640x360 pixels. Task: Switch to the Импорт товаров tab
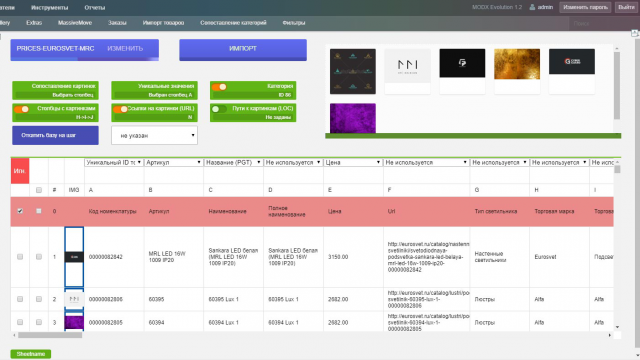163,23
